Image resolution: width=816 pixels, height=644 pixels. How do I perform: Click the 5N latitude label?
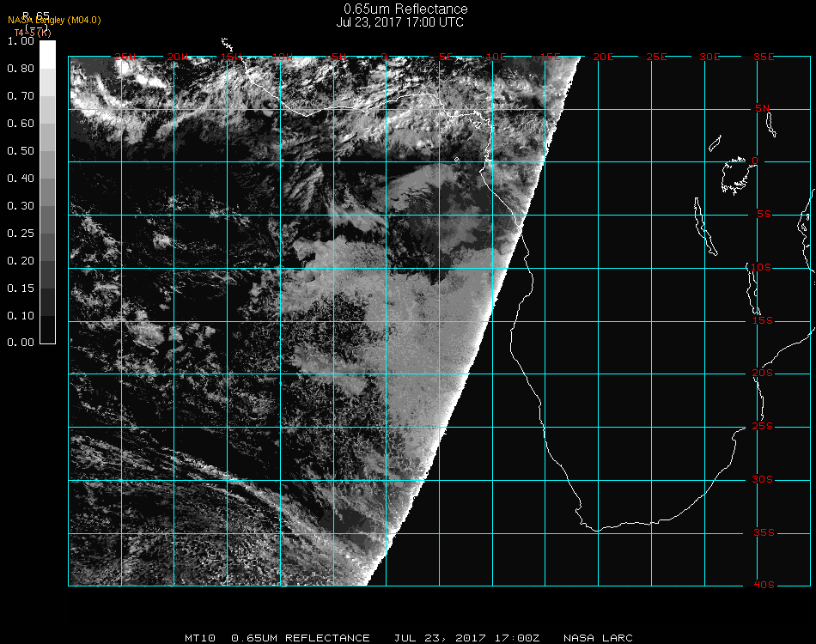(762, 108)
